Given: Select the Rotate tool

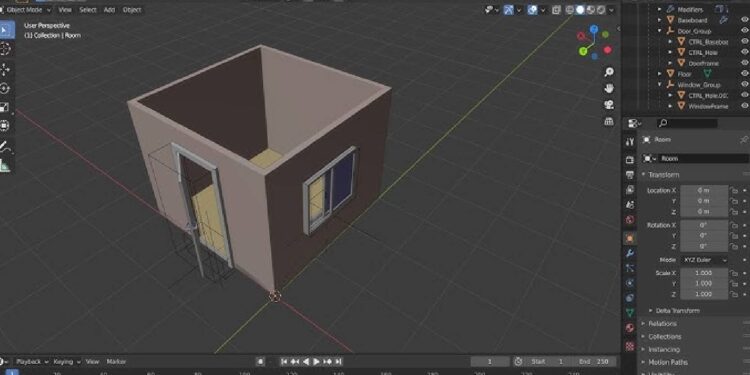Looking at the screenshot, I should (6, 88).
